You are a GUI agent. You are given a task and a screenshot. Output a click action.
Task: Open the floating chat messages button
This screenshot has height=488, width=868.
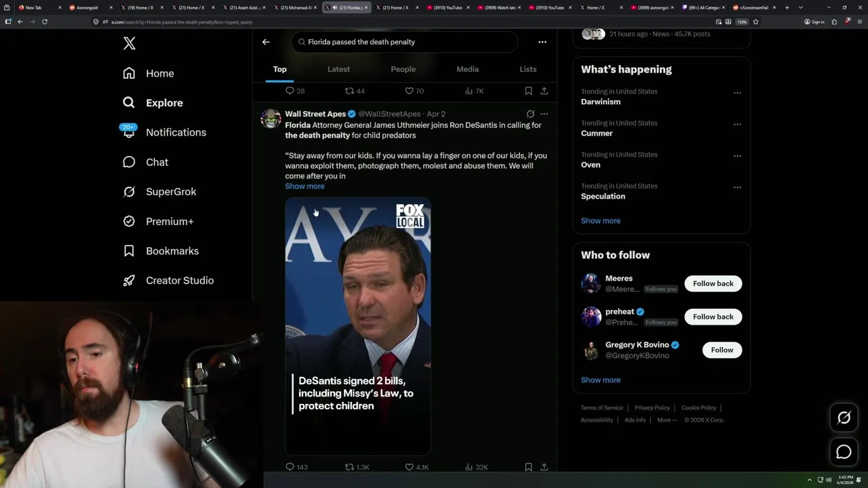click(x=844, y=452)
